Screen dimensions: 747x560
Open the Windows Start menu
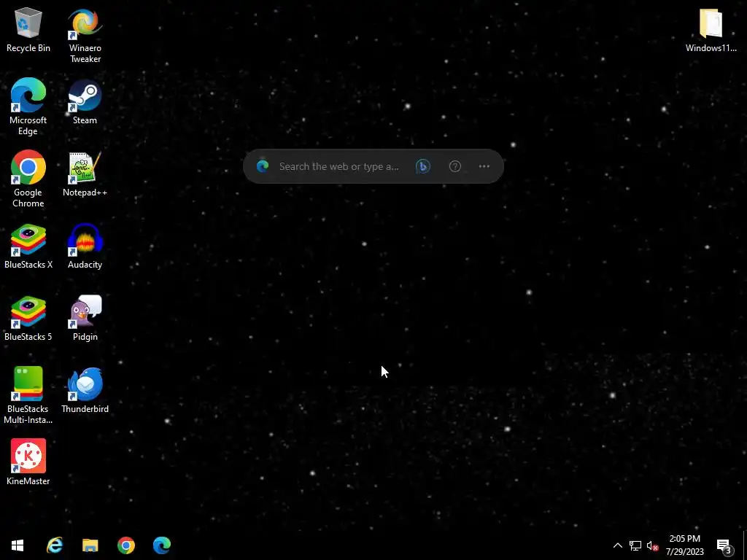coord(18,545)
